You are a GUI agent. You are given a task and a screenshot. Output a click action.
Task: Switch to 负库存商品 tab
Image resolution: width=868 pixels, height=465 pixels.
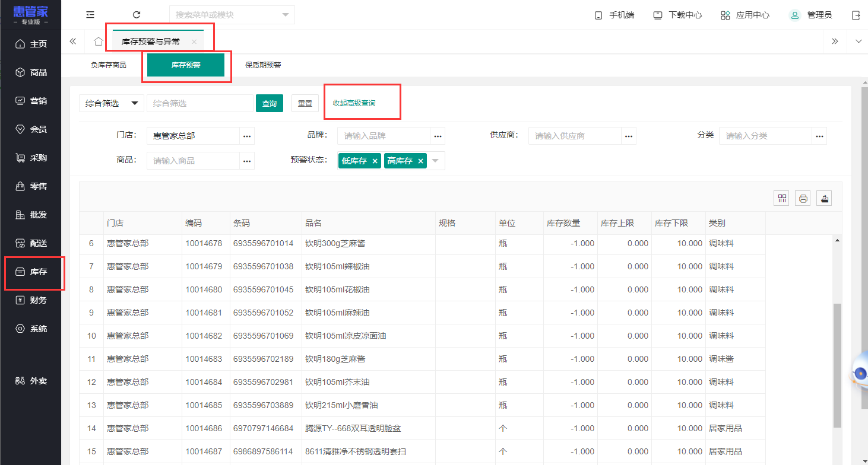coord(108,65)
